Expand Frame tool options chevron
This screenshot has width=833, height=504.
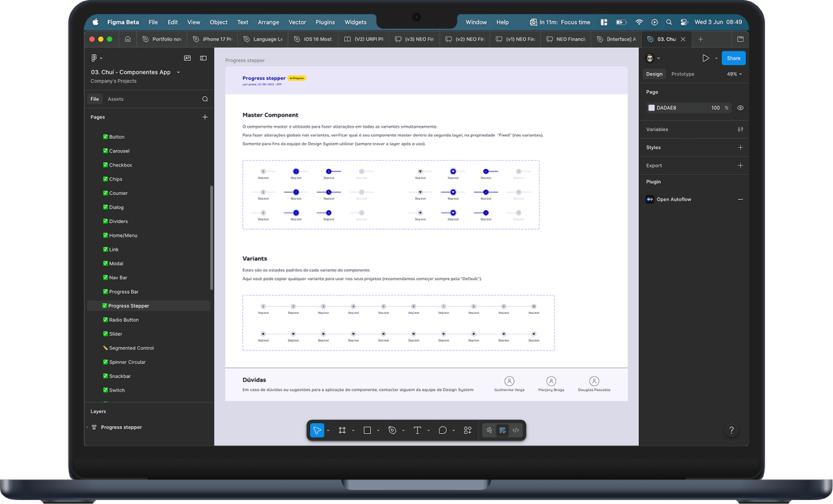tap(353, 431)
